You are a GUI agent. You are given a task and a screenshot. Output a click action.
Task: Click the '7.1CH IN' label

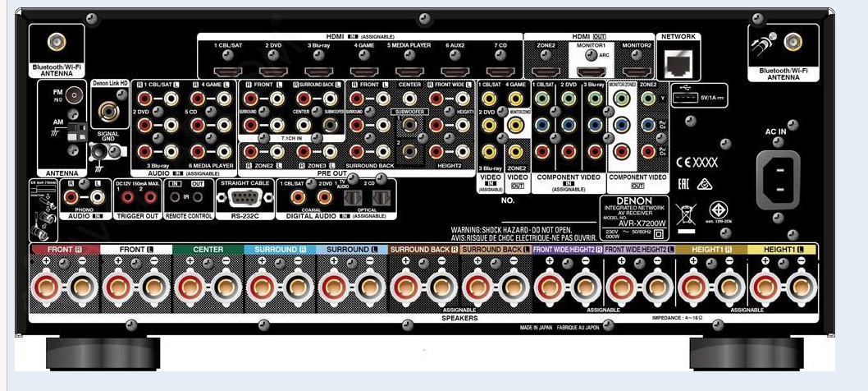[291, 136]
